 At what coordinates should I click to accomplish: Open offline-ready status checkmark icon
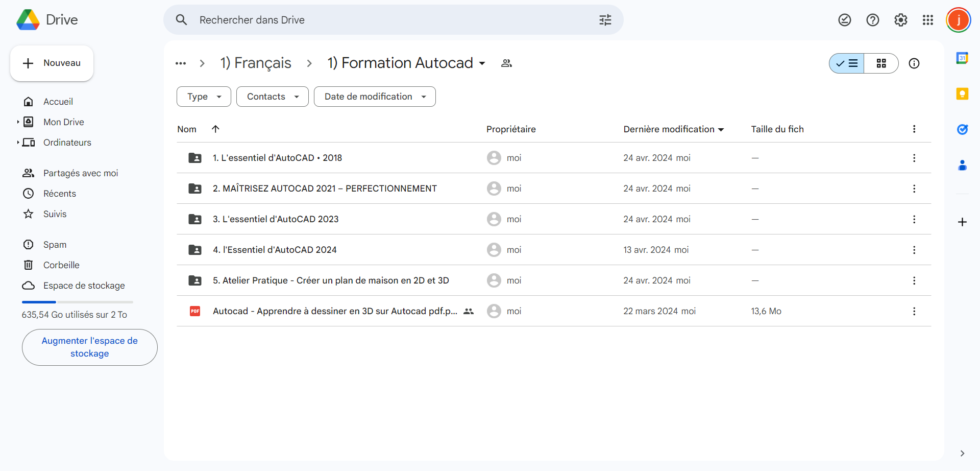click(x=845, y=20)
